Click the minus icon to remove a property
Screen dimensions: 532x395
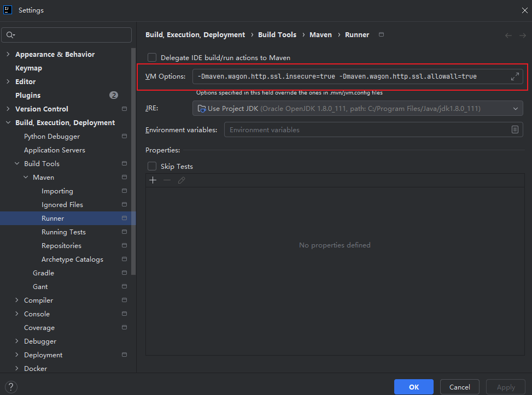(x=167, y=180)
